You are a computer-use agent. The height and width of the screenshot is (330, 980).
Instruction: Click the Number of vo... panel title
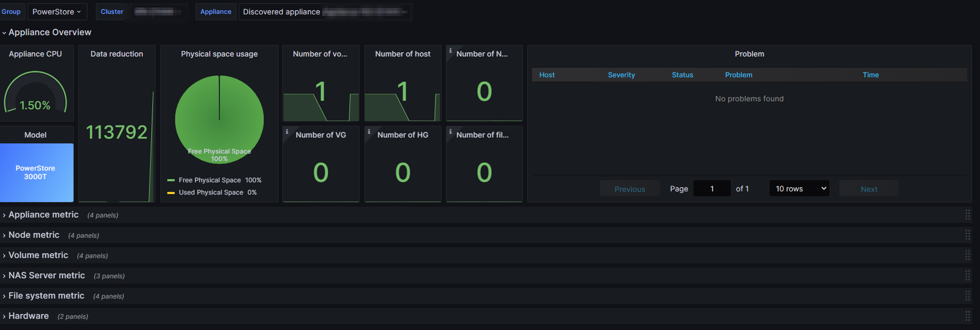320,54
